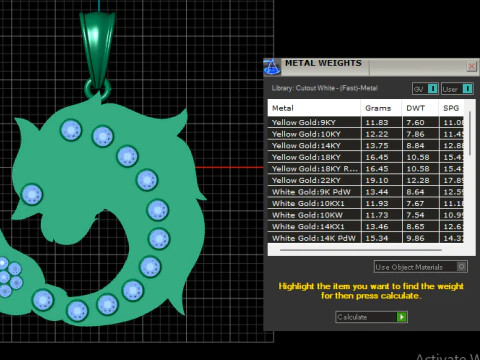Sort by the Metal column header
The image size is (480, 360).
point(314,108)
